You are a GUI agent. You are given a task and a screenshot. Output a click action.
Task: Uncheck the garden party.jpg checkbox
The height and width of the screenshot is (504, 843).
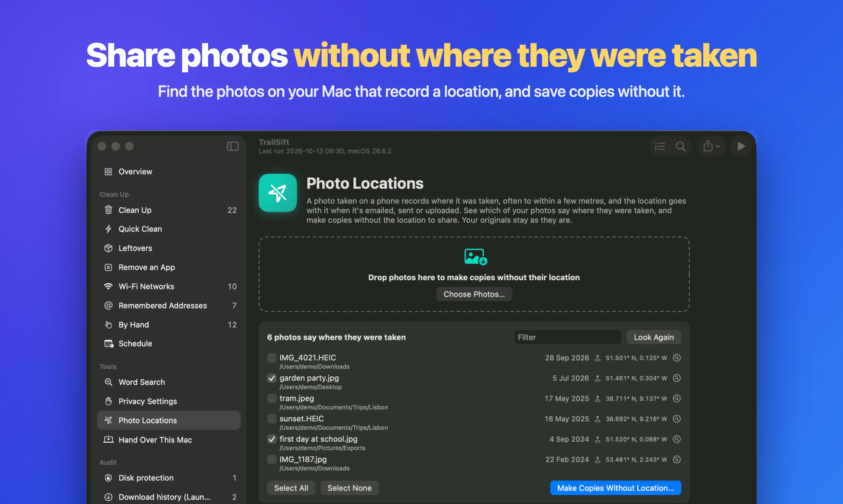[271, 378]
